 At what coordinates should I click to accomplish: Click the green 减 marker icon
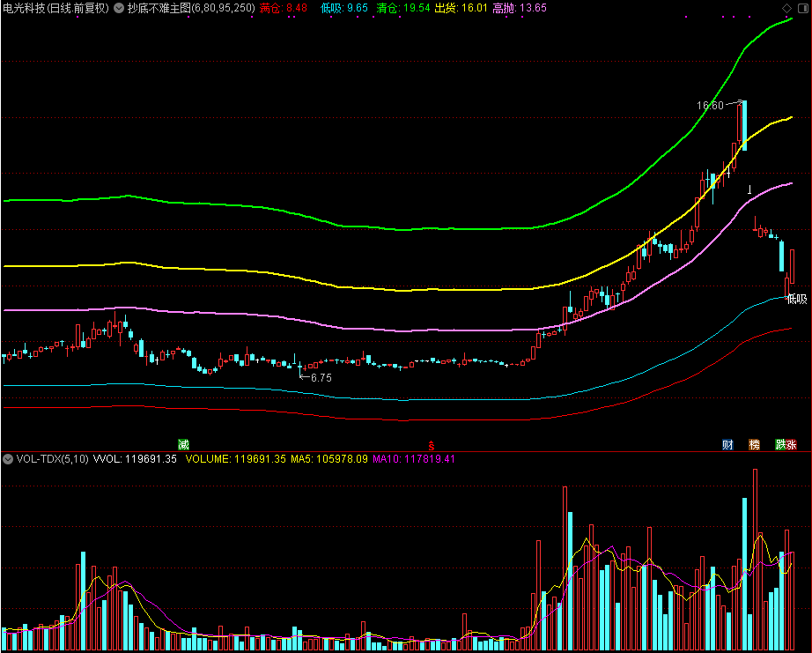(183, 444)
